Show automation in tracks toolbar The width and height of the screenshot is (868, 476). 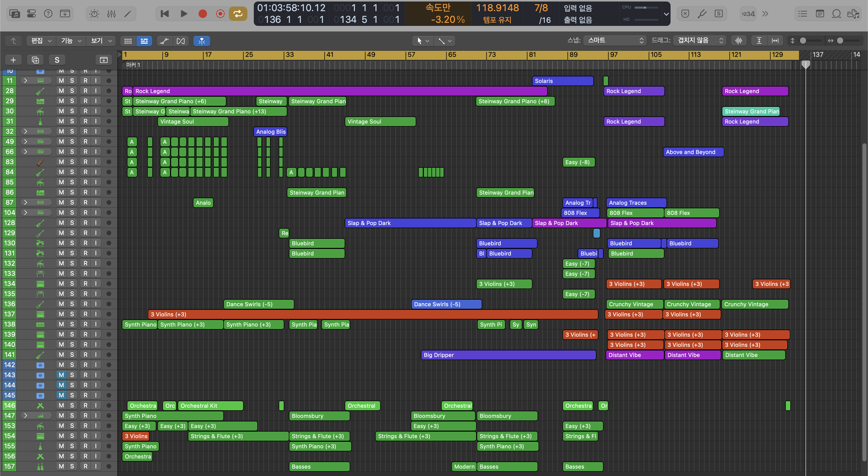click(164, 41)
